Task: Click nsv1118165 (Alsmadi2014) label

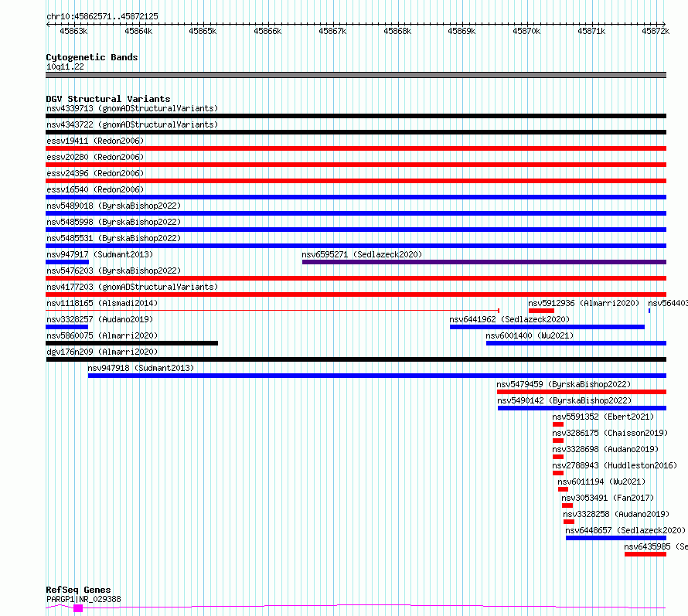Action: coord(102,303)
